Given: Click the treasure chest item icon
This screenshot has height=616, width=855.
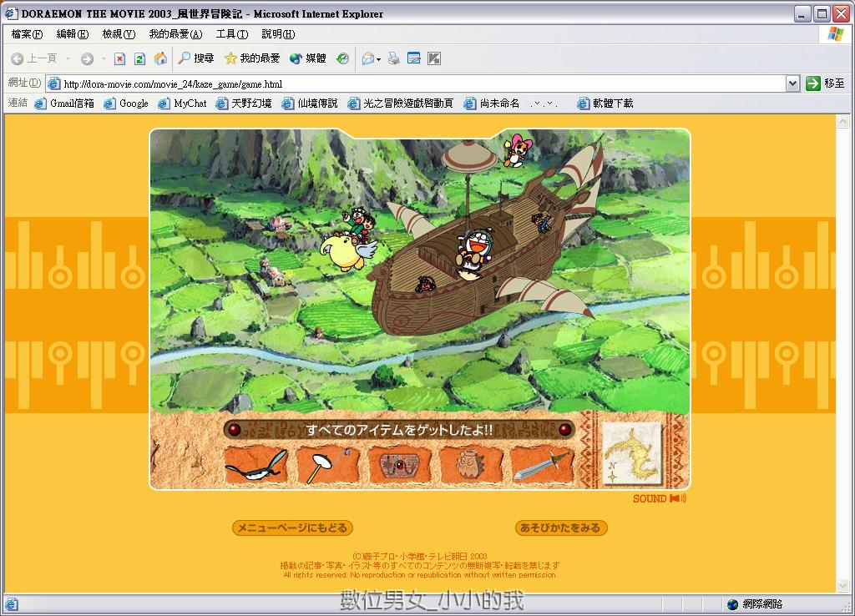Looking at the screenshot, I should point(400,464).
